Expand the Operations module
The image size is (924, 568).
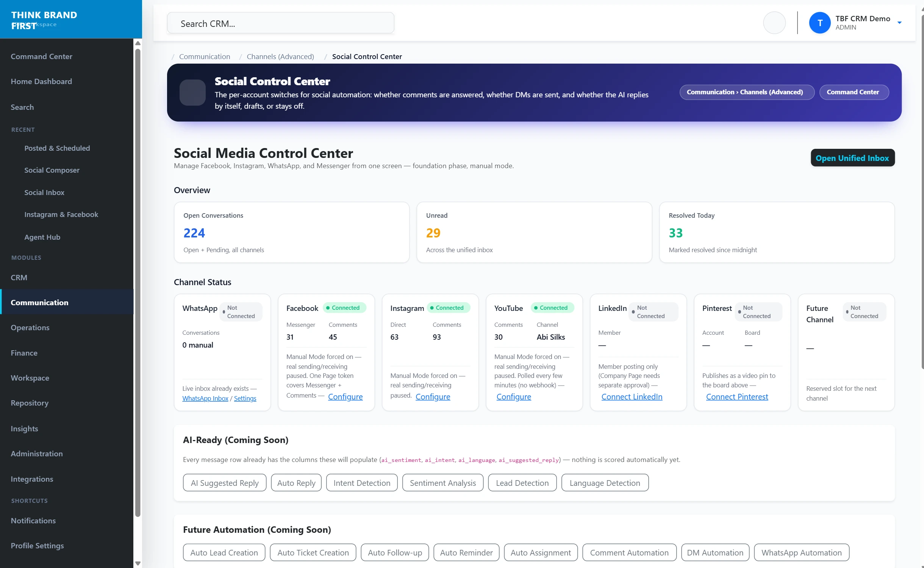[x=30, y=328]
